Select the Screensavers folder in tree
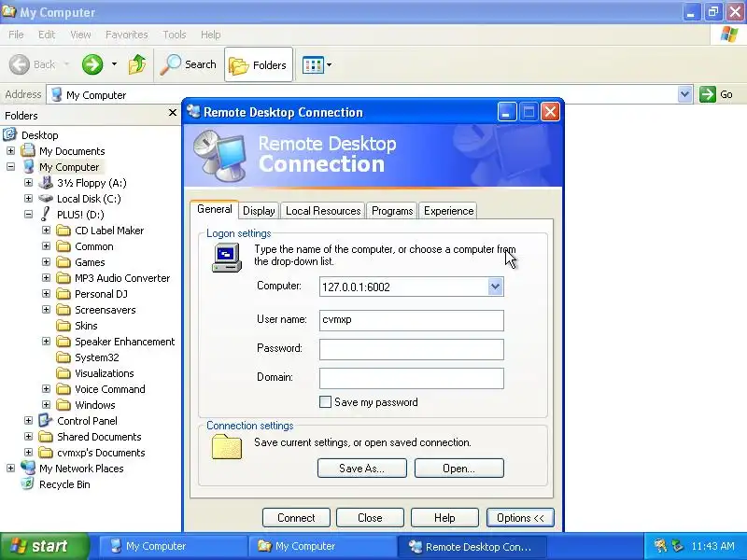 pos(105,310)
